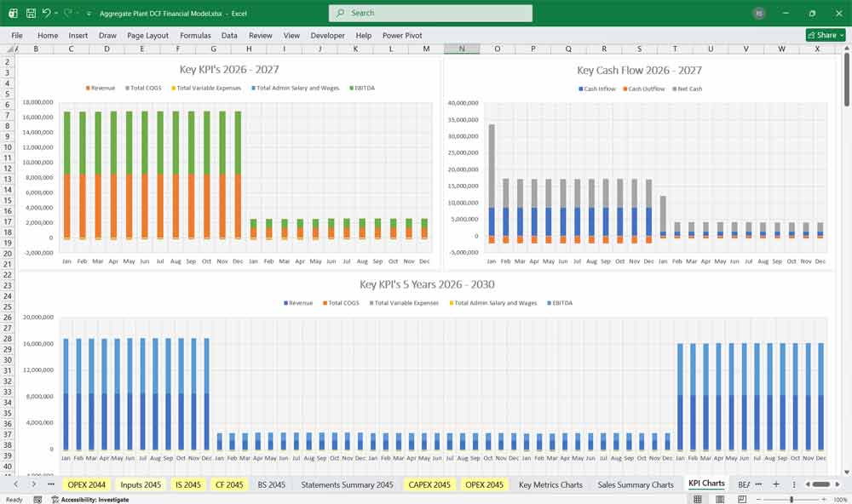Select column B header
The height and width of the screenshot is (504, 852).
(x=36, y=49)
